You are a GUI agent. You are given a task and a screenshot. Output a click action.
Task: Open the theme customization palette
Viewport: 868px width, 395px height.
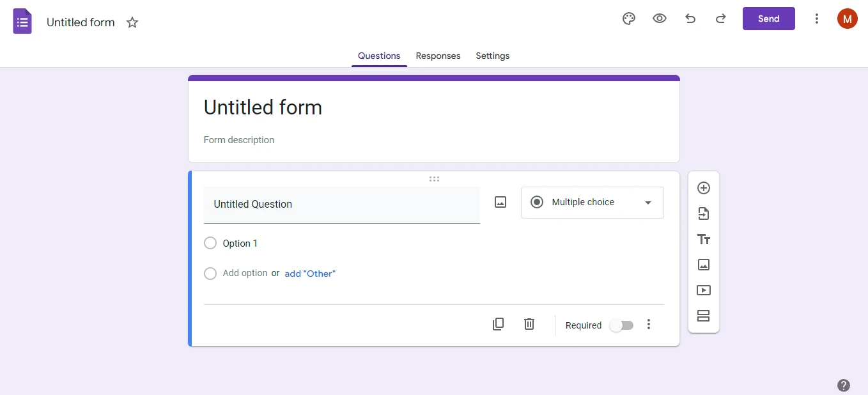coord(628,19)
